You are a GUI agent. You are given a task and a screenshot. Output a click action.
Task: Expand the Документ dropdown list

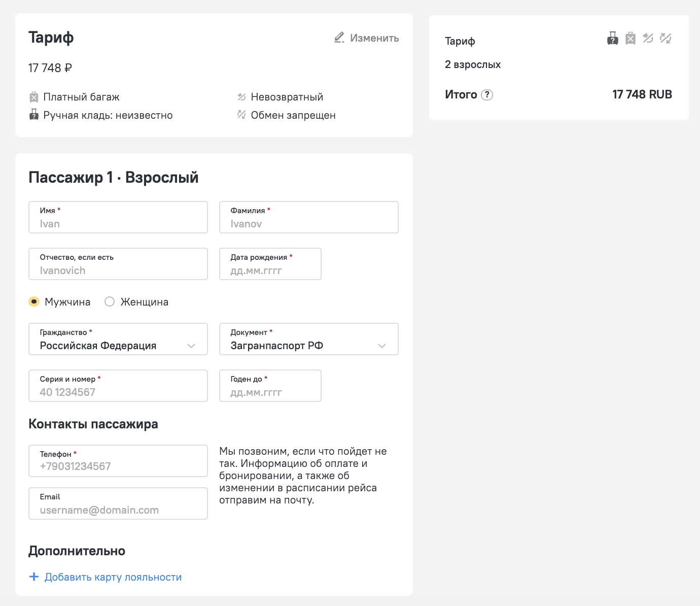pos(308,339)
